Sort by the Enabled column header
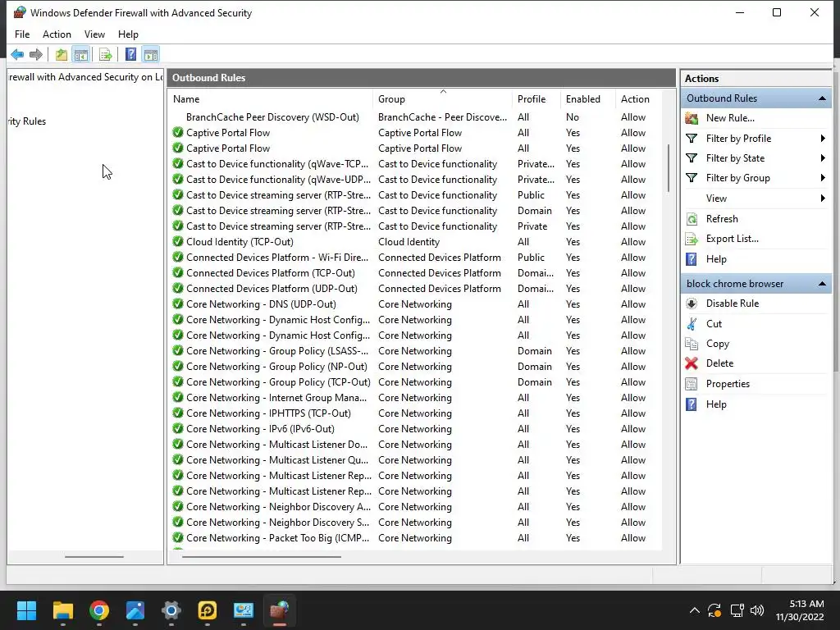The width and height of the screenshot is (840, 630). pos(587,99)
